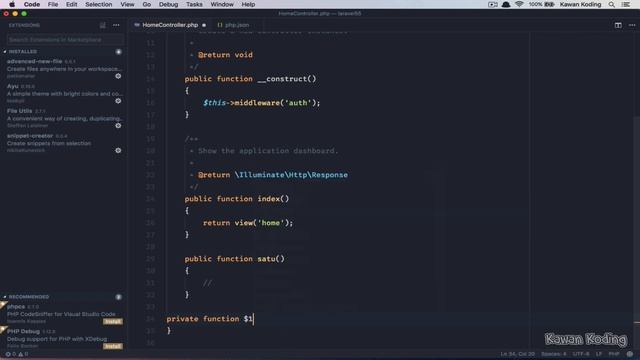Click Kawan Koding user name in menu bar

(x=580, y=4)
